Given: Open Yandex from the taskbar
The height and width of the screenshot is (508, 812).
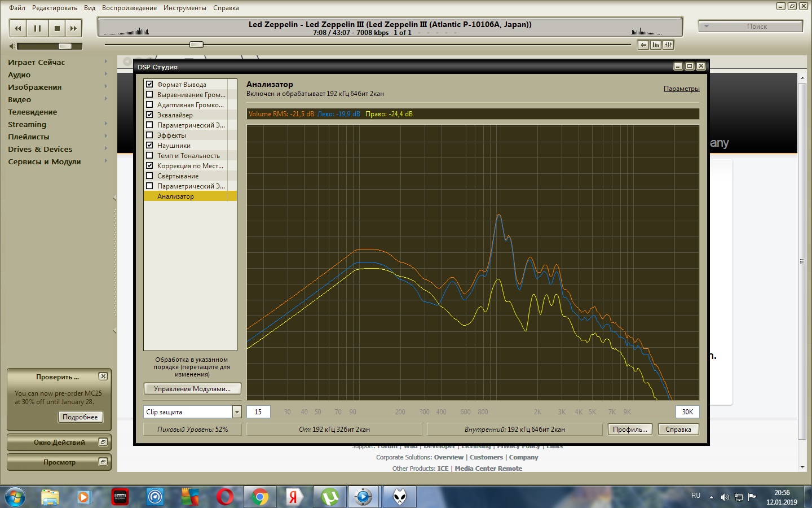Looking at the screenshot, I should point(294,497).
